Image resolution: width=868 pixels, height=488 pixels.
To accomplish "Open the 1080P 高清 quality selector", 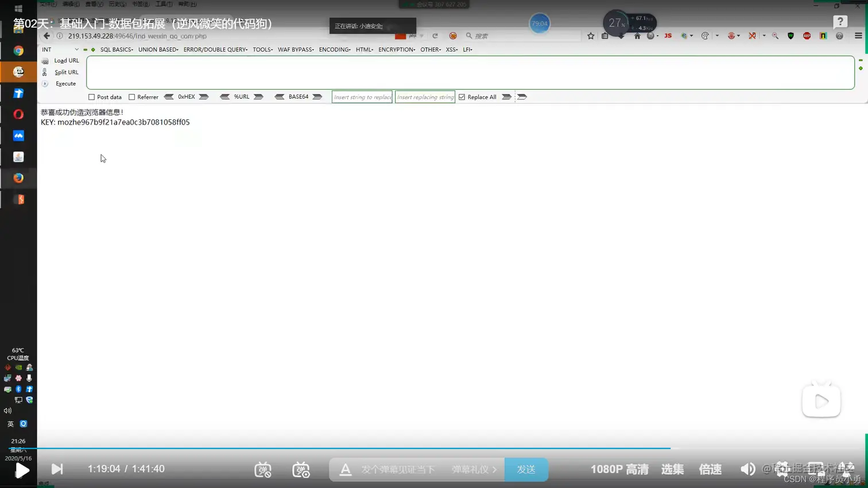I will coord(619,470).
